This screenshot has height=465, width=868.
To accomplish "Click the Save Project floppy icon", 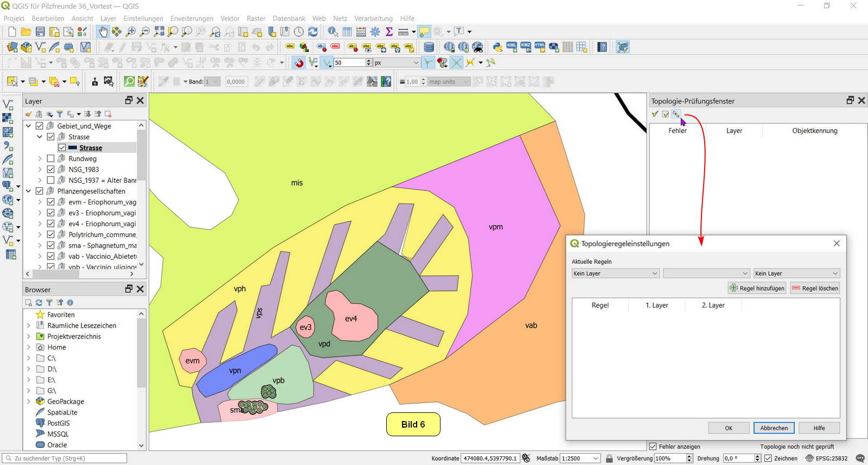I will (x=40, y=32).
